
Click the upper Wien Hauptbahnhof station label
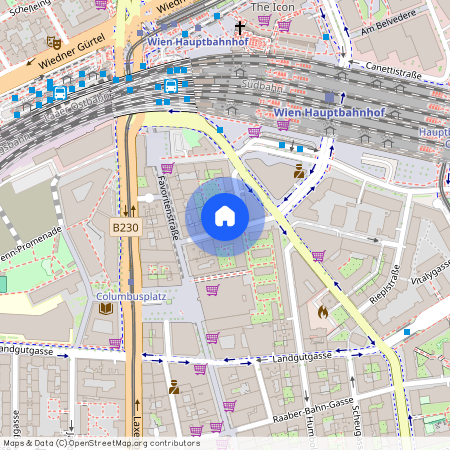(198, 42)
